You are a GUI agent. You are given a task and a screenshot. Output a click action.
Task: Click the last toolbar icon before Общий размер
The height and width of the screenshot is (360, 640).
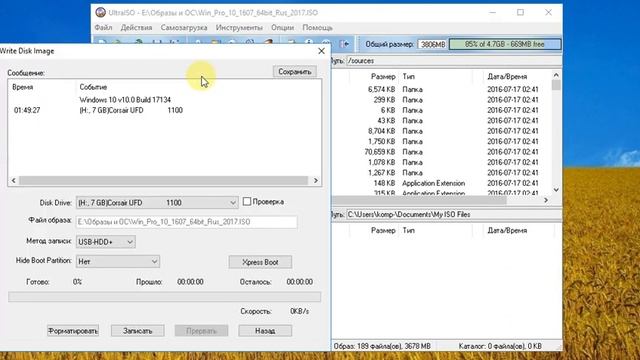pyautogui.click(x=344, y=44)
